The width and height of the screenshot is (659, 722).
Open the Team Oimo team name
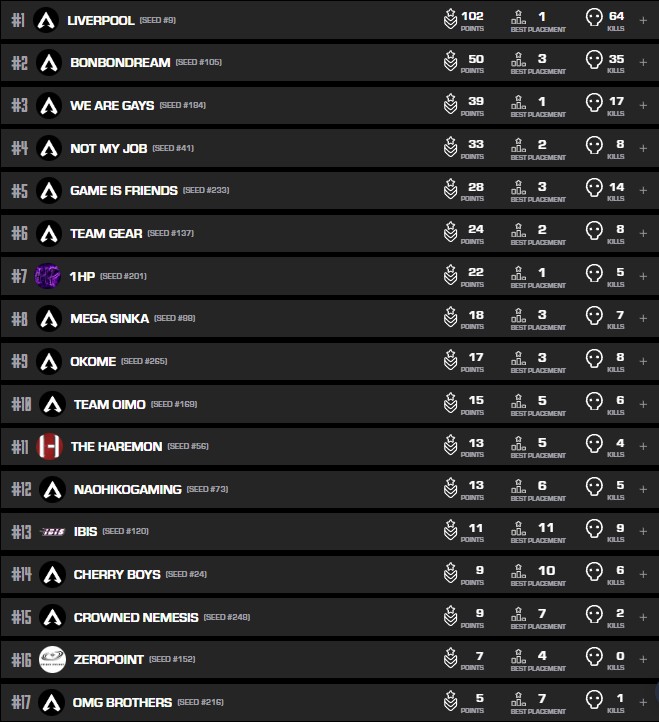pyautogui.click(x=109, y=404)
